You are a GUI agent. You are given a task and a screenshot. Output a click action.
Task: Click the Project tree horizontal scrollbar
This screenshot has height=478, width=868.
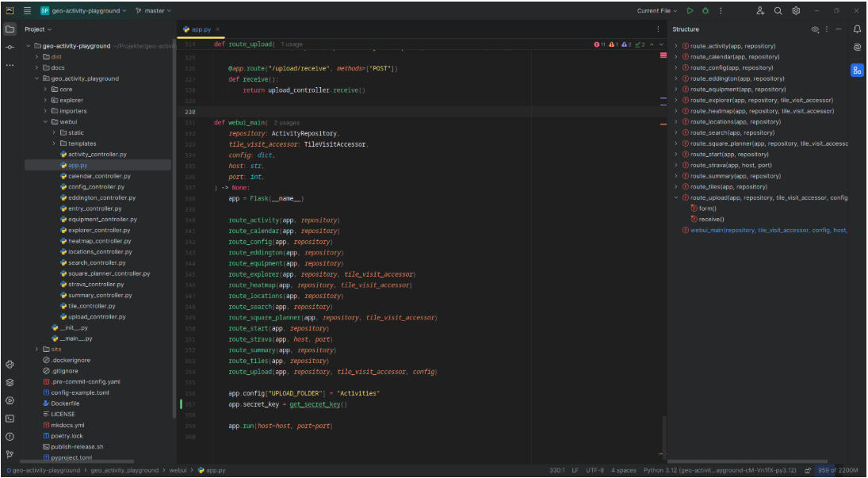coord(78,461)
